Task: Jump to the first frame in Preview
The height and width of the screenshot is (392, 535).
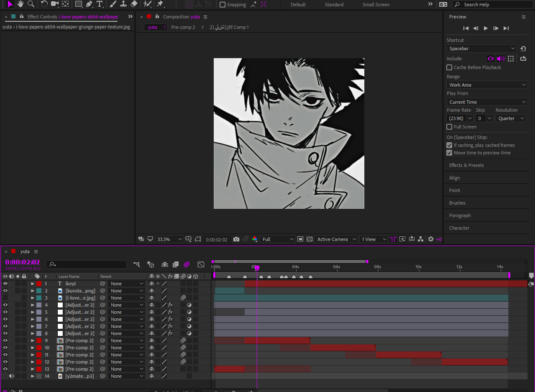Action: (466, 28)
